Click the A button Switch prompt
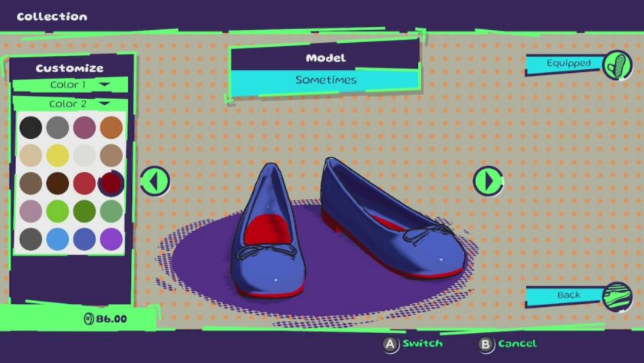Screen dimensions: 644x363 pyautogui.click(x=413, y=344)
